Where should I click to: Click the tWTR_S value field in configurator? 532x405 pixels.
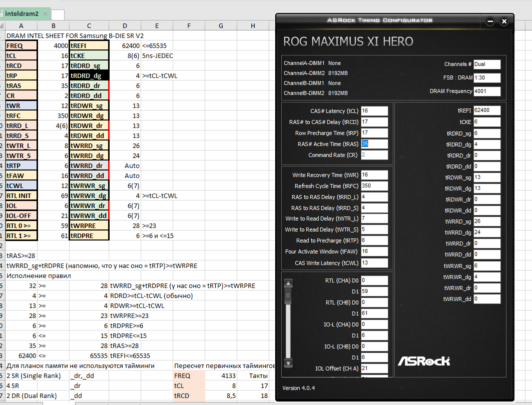tap(374, 229)
